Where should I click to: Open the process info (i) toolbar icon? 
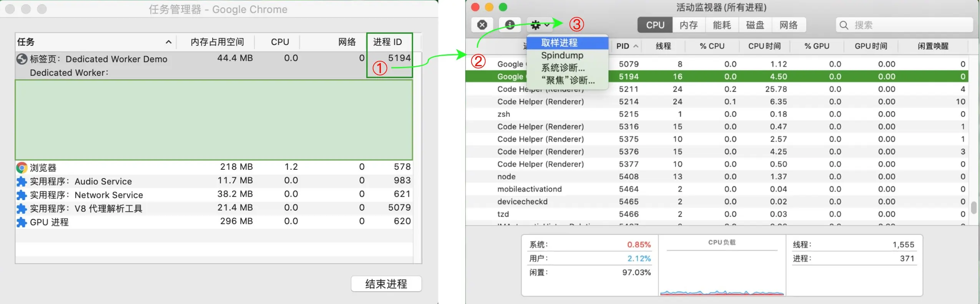click(x=510, y=25)
